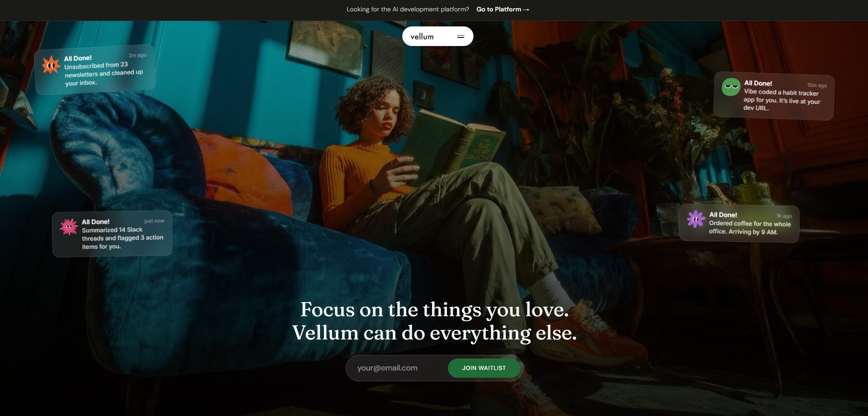The height and width of the screenshot is (416, 868).
Task: Click the orange star mascot icon
Action: [51, 65]
